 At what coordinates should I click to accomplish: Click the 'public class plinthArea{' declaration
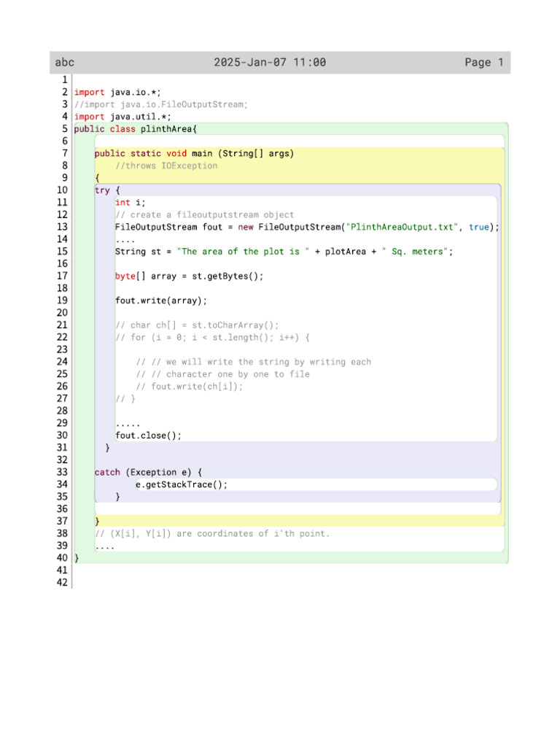click(x=135, y=129)
